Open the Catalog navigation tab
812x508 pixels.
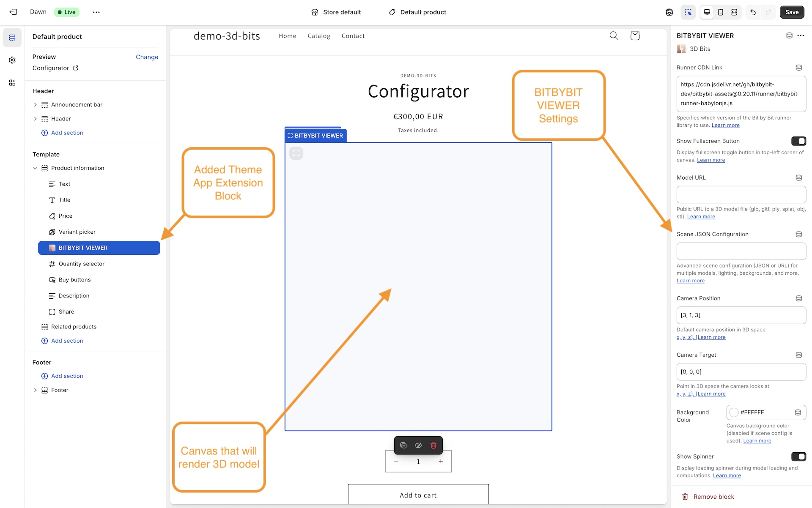coord(319,36)
